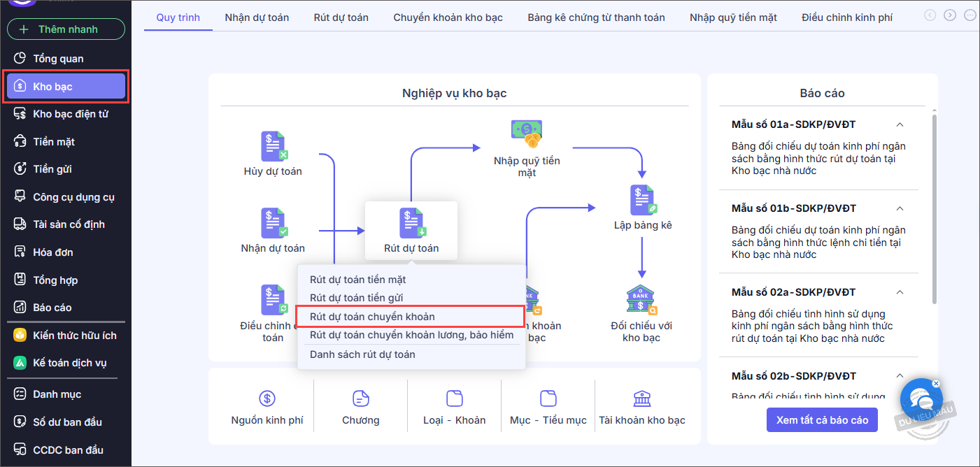This screenshot has height=467, width=980.
Task: Click the reports panel vertical scrollbar
Action: tap(935, 210)
